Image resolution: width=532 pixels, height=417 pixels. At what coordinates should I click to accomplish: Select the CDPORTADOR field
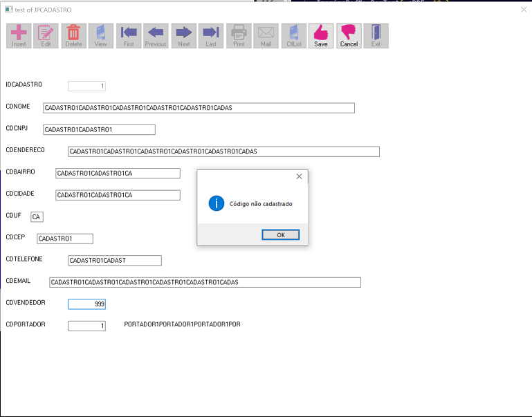pyautogui.click(x=87, y=326)
